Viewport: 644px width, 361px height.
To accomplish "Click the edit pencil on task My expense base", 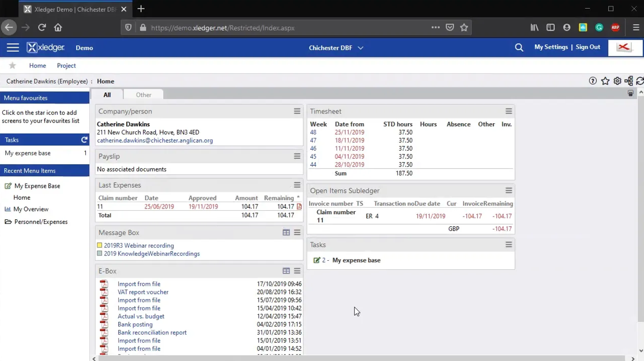I will (x=316, y=260).
